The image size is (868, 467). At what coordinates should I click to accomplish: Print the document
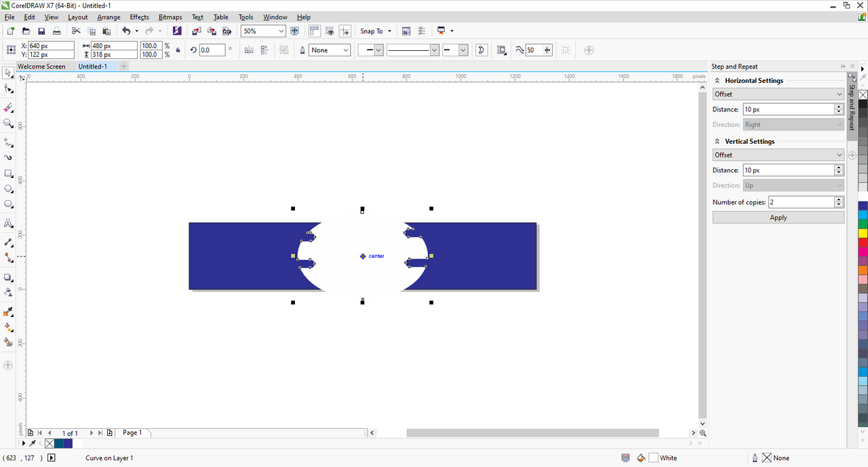57,31
